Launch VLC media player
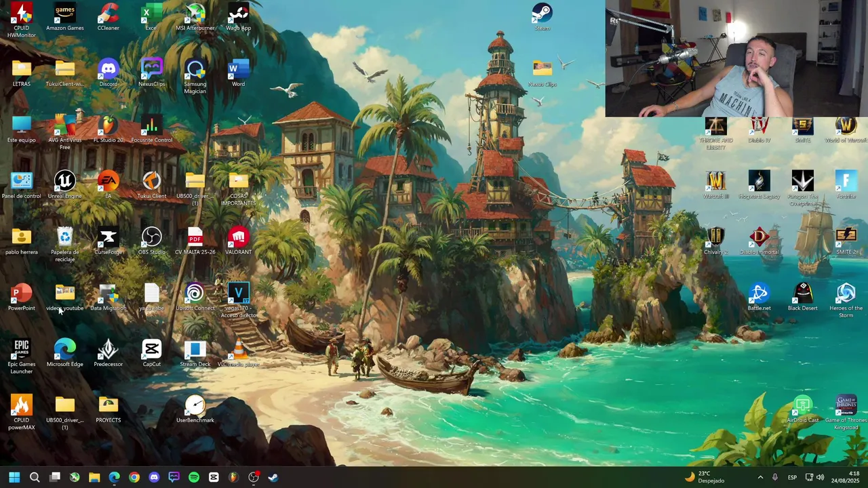Screen dimensions: 868x488 [x=239, y=353]
